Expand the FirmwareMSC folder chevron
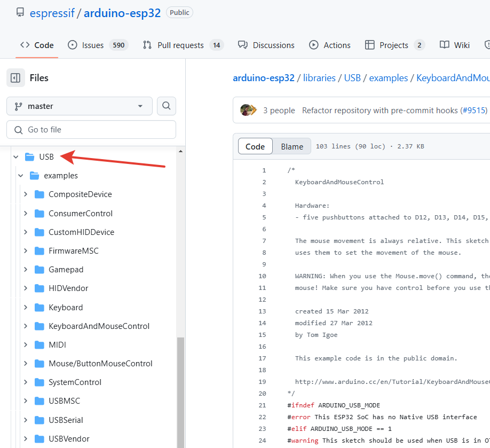490x448 pixels. tap(26, 251)
